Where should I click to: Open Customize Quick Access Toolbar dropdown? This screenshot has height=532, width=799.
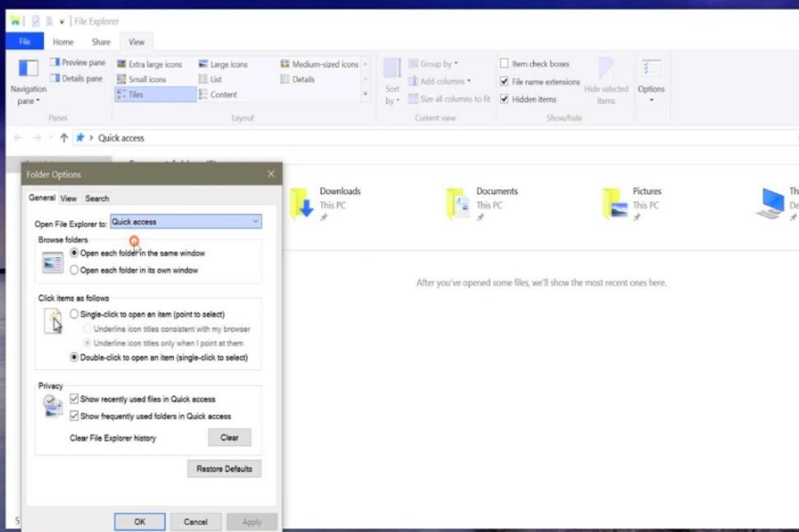62,22
